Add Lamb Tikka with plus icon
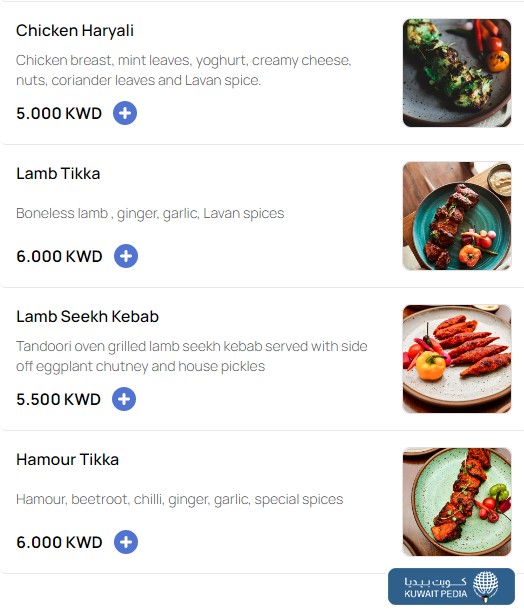524x611 pixels. pos(125,256)
